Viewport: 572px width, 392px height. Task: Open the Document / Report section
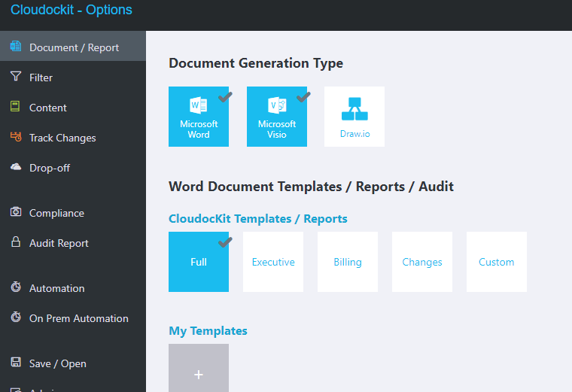tap(73, 47)
